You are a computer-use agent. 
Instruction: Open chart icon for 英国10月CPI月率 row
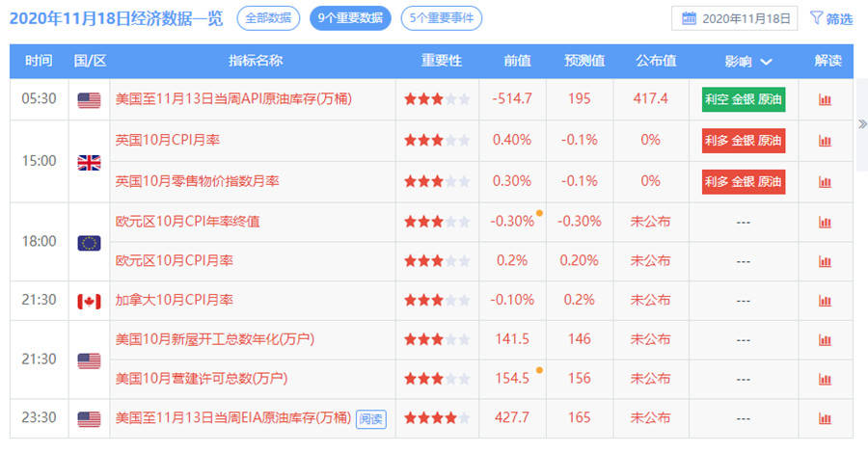pyautogui.click(x=825, y=141)
